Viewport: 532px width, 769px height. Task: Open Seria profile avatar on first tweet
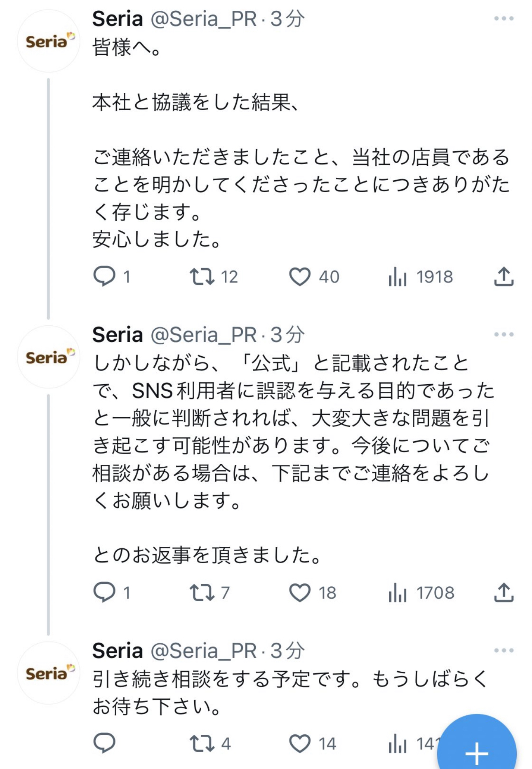[49, 41]
